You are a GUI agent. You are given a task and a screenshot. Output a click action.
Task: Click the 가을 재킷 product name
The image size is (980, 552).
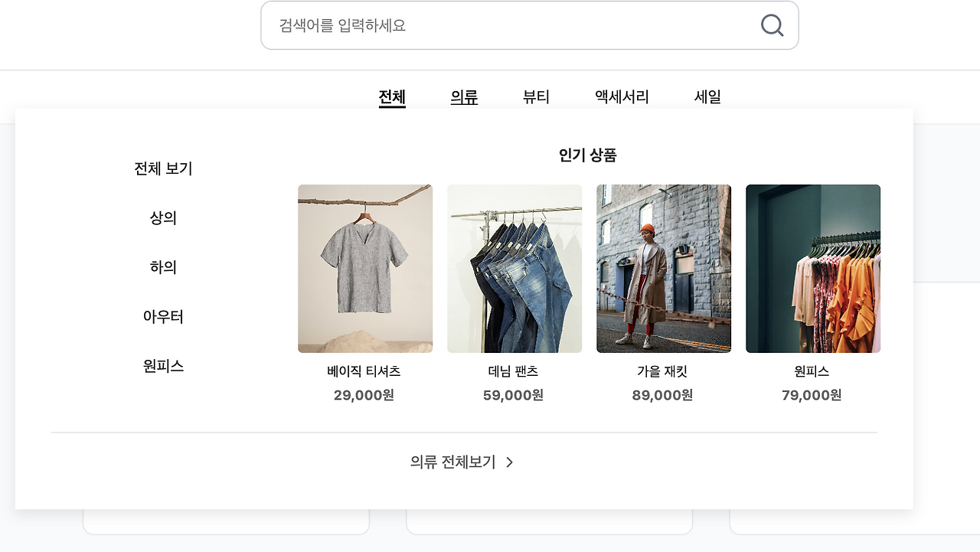tap(662, 371)
